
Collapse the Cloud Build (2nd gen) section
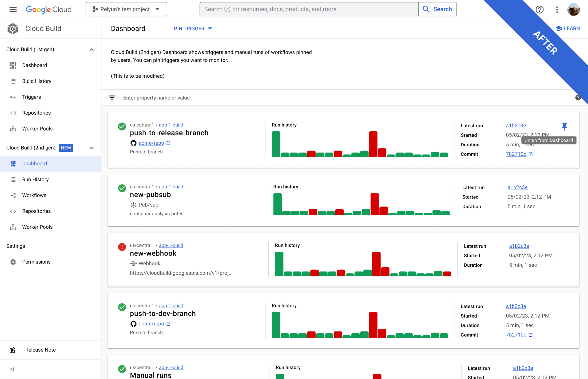[91, 148]
